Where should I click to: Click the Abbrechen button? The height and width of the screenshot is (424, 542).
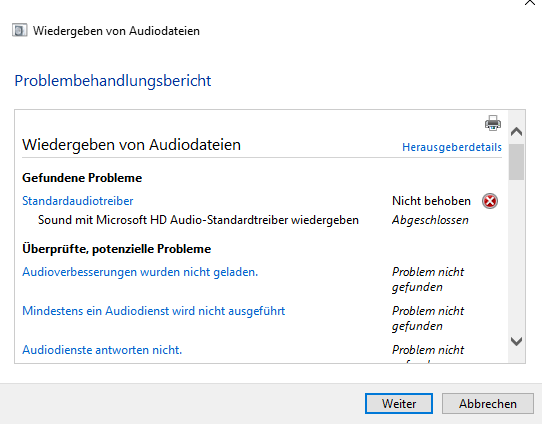(488, 403)
